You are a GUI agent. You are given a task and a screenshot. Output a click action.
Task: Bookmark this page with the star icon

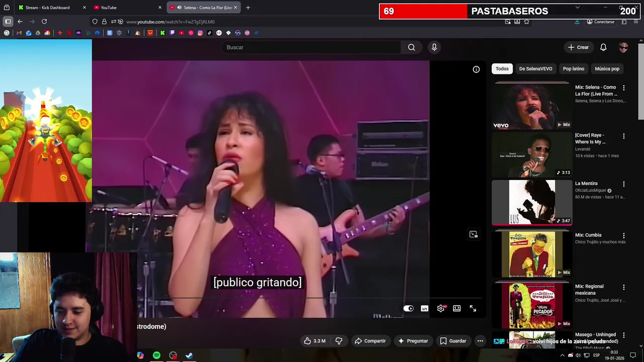pos(527,22)
